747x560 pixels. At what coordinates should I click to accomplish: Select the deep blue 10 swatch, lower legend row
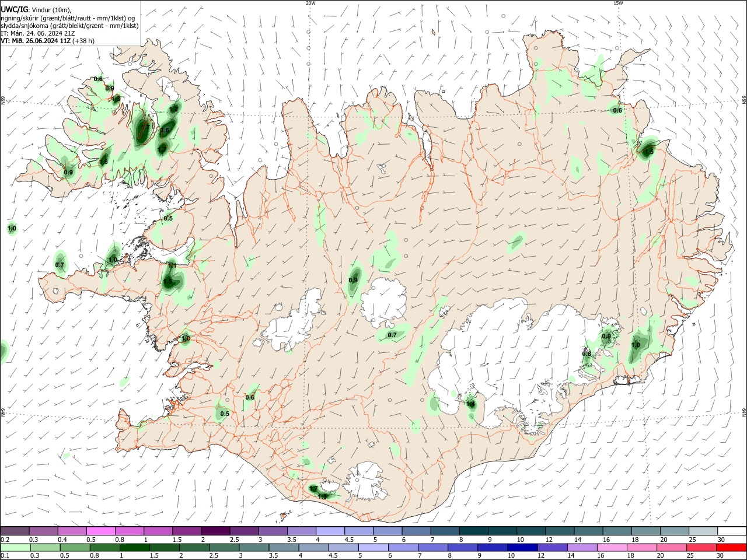523,548
